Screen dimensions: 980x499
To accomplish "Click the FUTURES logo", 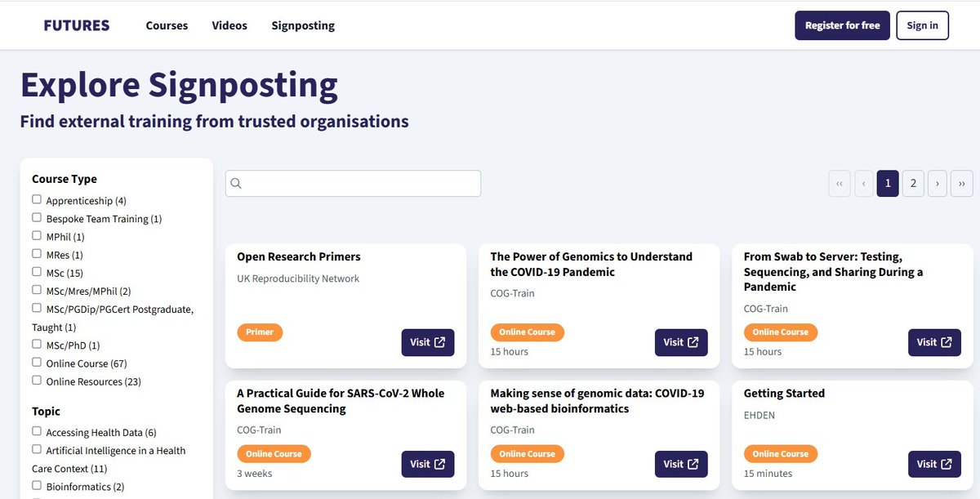I will click(77, 25).
